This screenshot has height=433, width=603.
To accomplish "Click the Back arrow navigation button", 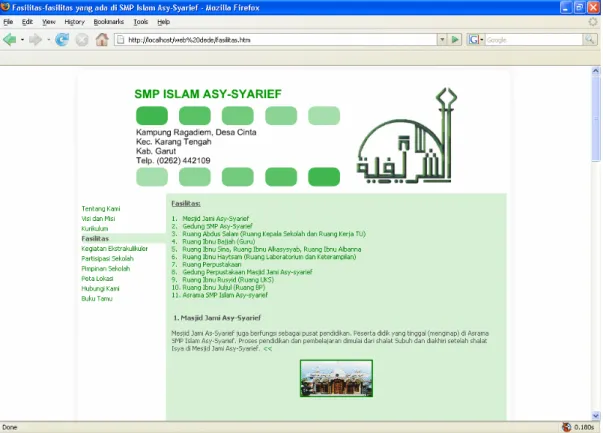I will pyautogui.click(x=10, y=40).
